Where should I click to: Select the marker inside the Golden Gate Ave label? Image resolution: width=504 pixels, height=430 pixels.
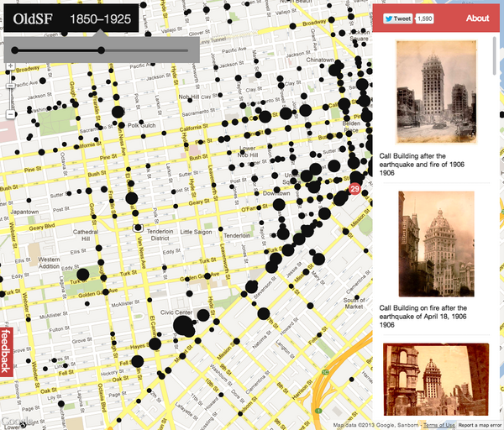pos(207,275)
